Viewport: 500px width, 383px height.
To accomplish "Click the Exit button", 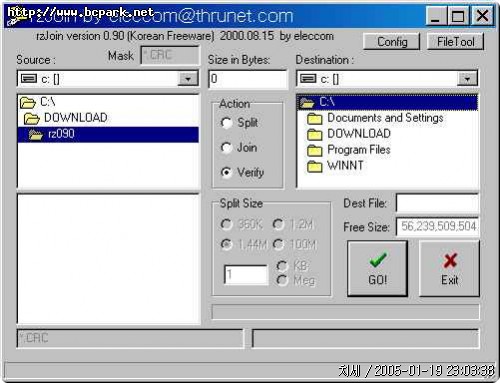I will pos(449,268).
